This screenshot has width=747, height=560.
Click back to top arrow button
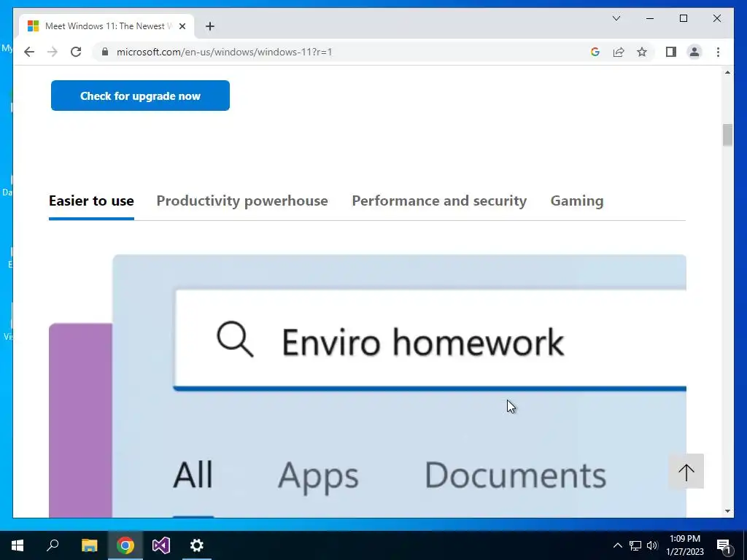click(686, 472)
